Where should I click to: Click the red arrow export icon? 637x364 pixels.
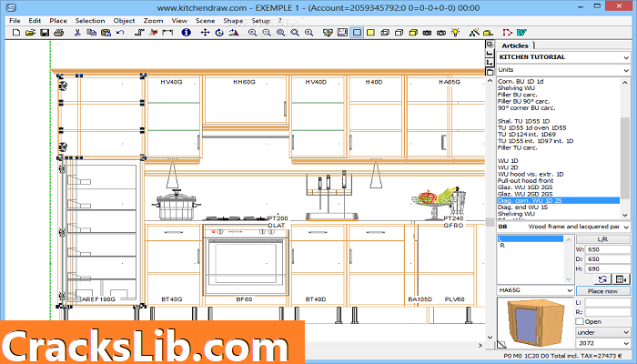pyautogui.click(x=508, y=33)
